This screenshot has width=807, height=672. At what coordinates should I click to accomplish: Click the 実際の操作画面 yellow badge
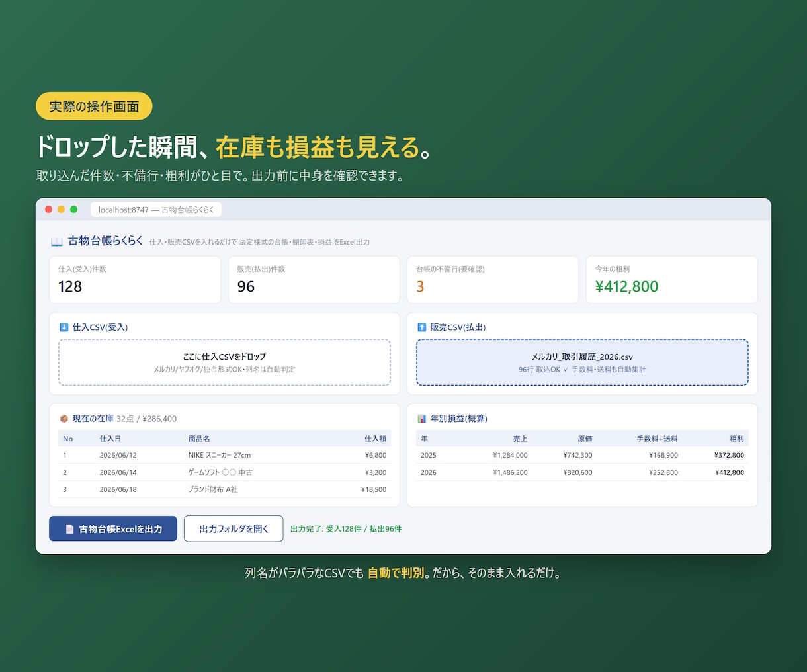tap(94, 106)
